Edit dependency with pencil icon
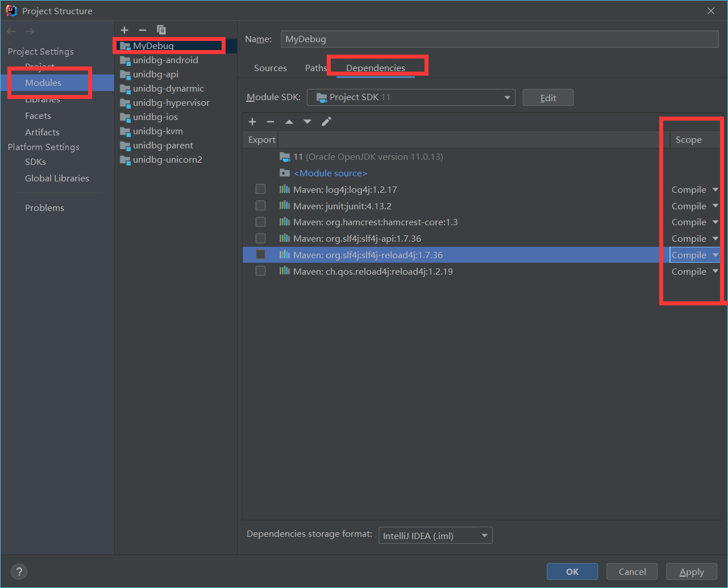728x588 pixels. click(x=326, y=122)
